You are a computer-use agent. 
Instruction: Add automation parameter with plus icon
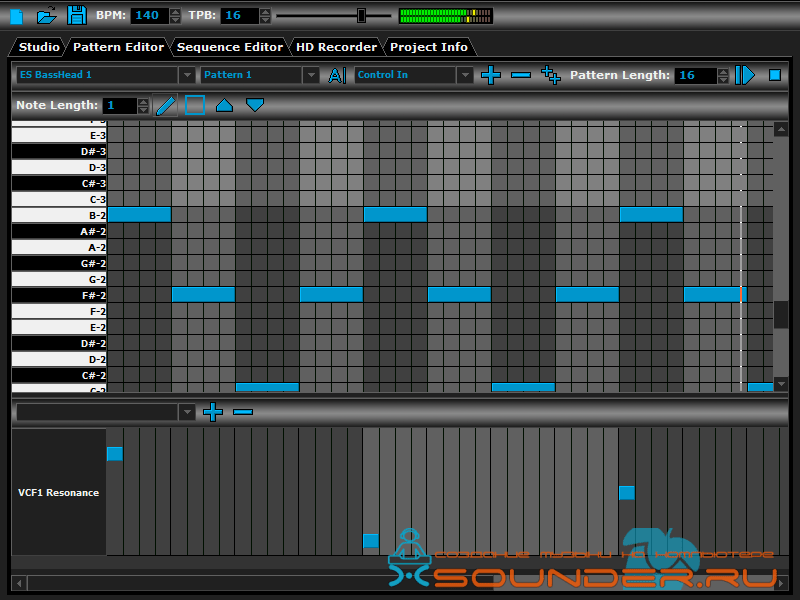(213, 412)
